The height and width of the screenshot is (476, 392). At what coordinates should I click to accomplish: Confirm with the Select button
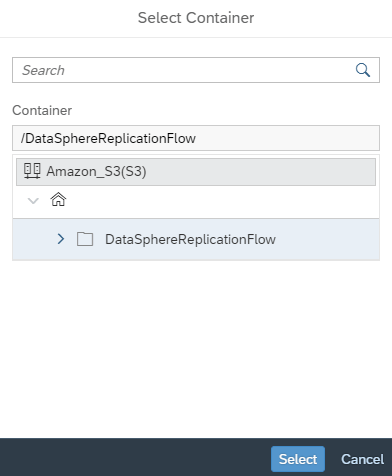click(x=298, y=459)
